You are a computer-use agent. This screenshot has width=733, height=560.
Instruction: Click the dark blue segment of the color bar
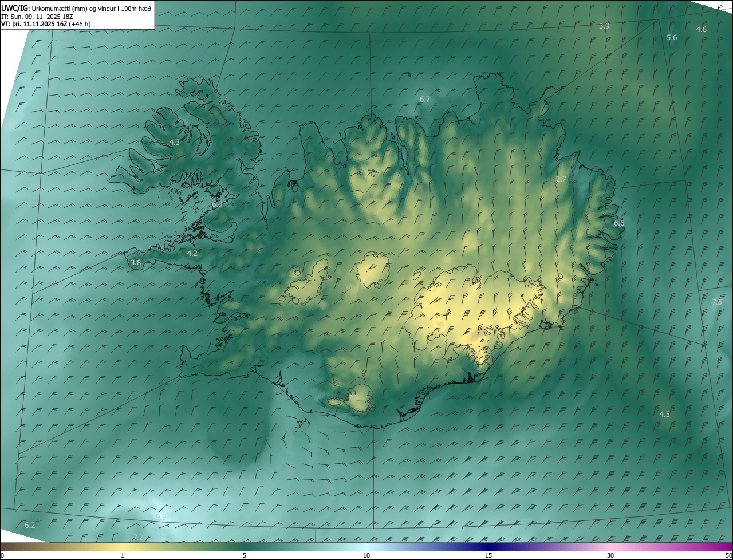pyautogui.click(x=488, y=547)
